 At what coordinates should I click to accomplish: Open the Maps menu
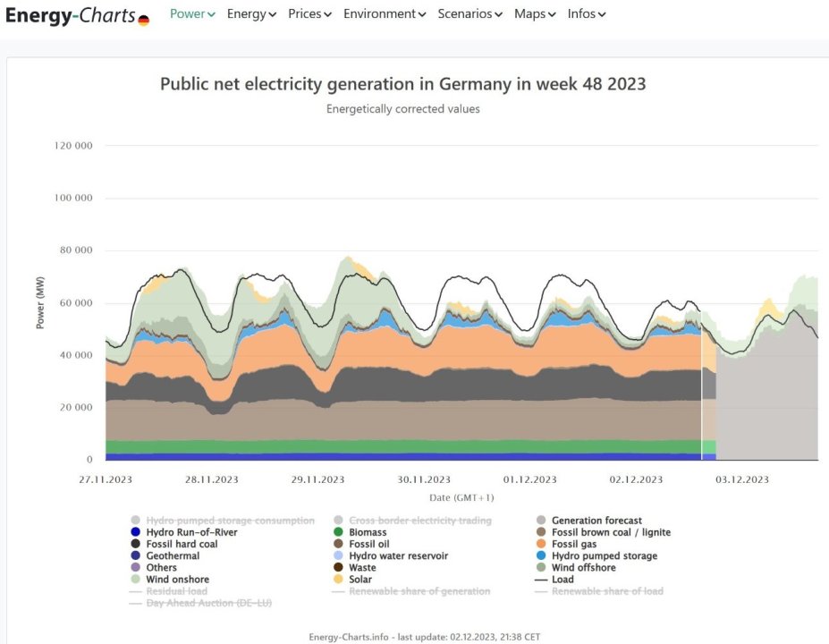[x=535, y=14]
